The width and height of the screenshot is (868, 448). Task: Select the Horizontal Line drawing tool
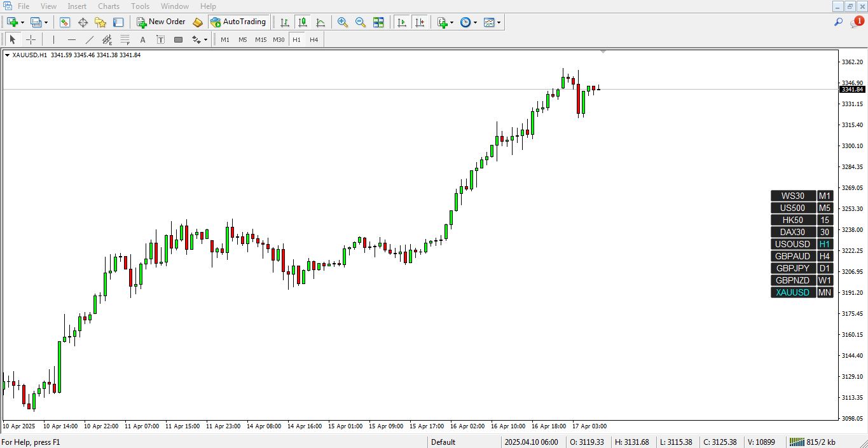point(72,39)
